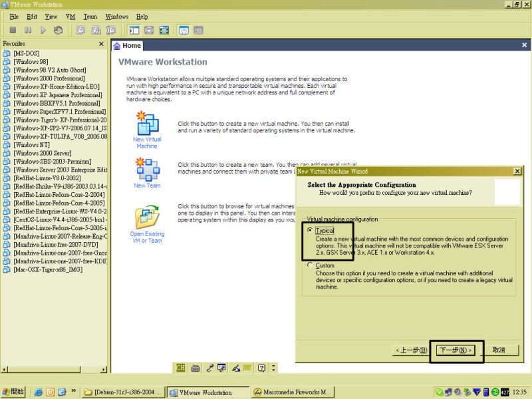Click the IME keyboard icon
The width and height of the screenshot is (532, 399).
(x=195, y=368)
